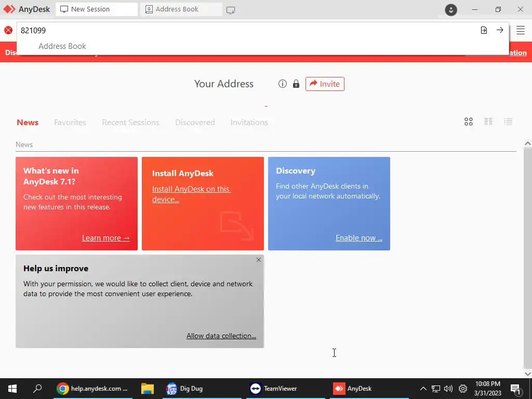This screenshot has height=399, width=532.
Task: Open File Explorer from taskbar
Action: [147, 389]
